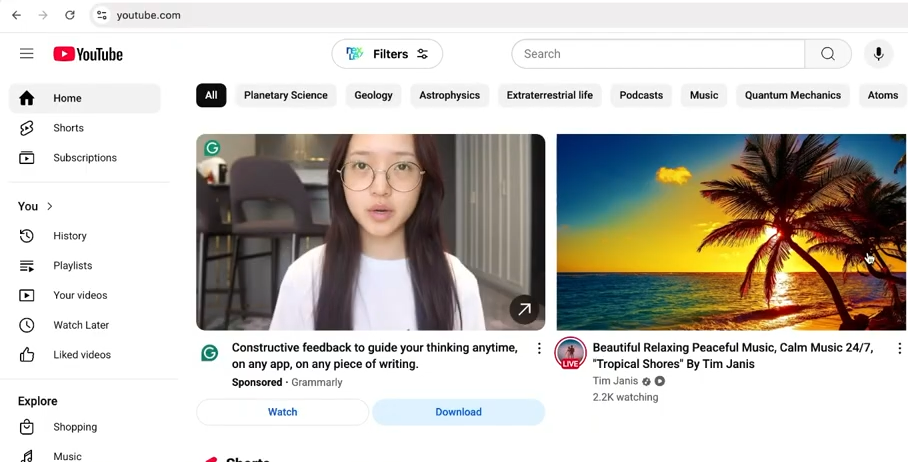Select the Quantum Mechanics chip
This screenshot has width=908, height=462.
tap(792, 96)
